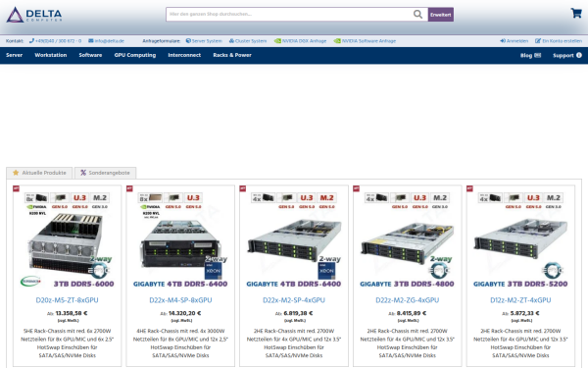Open the Server System inquiry form
Screen dimensions: 588x368
[x=204, y=41]
